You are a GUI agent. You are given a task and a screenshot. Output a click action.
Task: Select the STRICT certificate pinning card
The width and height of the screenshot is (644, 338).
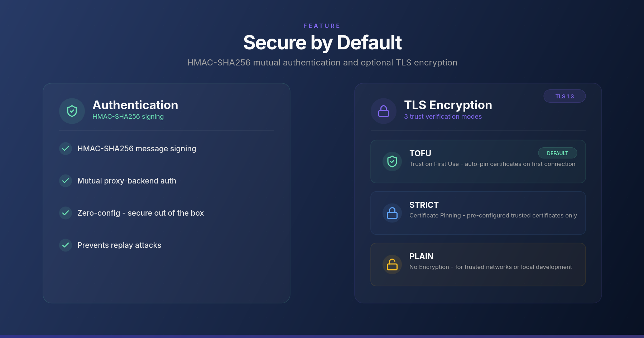point(478,213)
